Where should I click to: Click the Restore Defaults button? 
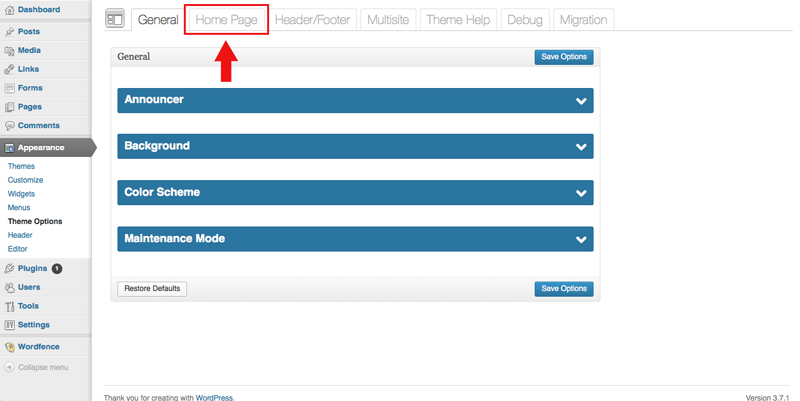point(152,289)
